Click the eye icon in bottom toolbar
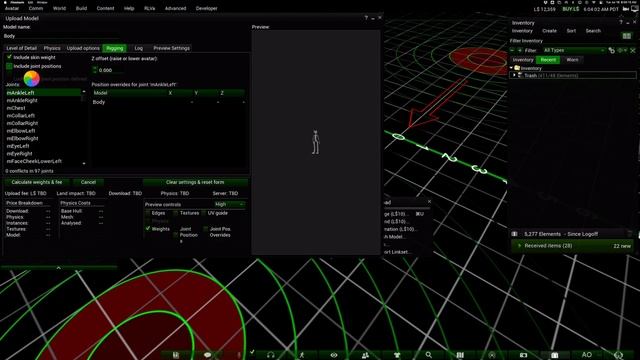 click(334, 355)
